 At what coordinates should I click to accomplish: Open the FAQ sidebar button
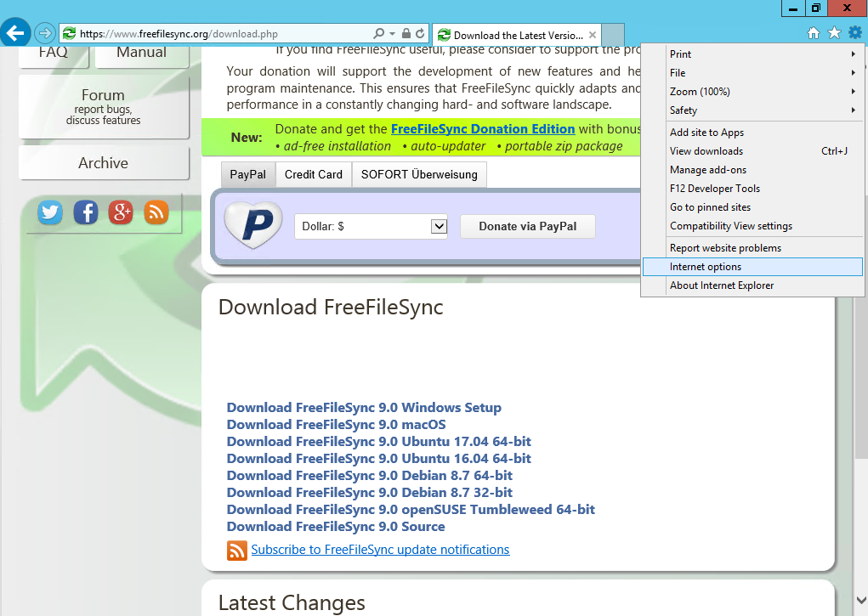coord(54,55)
